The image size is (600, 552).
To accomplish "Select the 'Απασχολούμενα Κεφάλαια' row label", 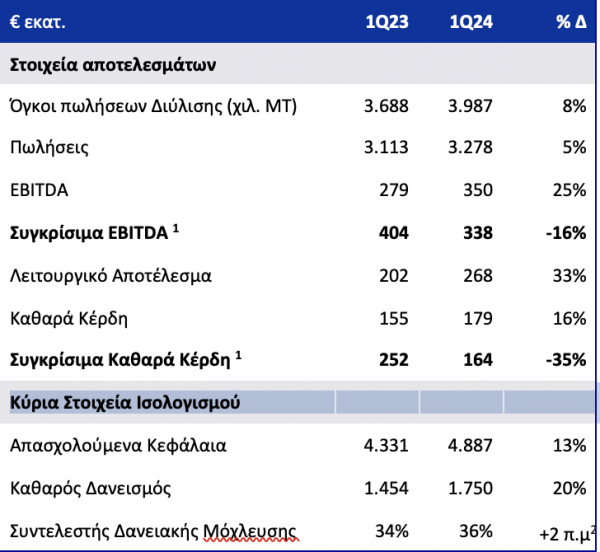I will pyautogui.click(x=118, y=446).
